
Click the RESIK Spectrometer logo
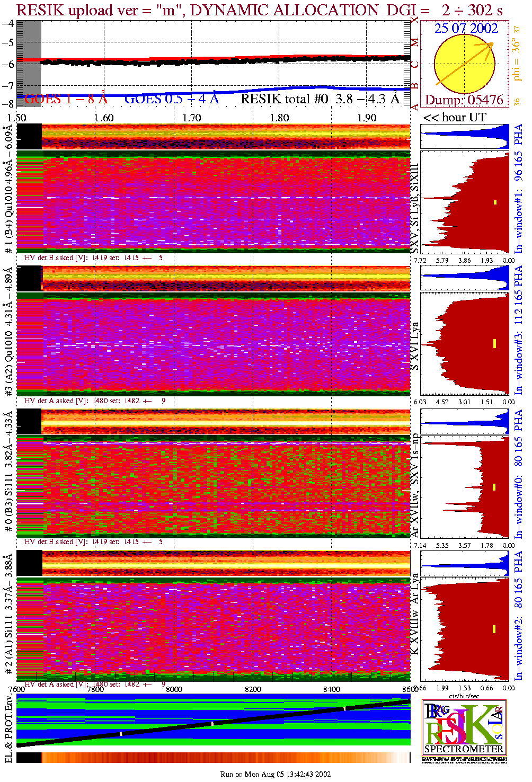click(464, 727)
